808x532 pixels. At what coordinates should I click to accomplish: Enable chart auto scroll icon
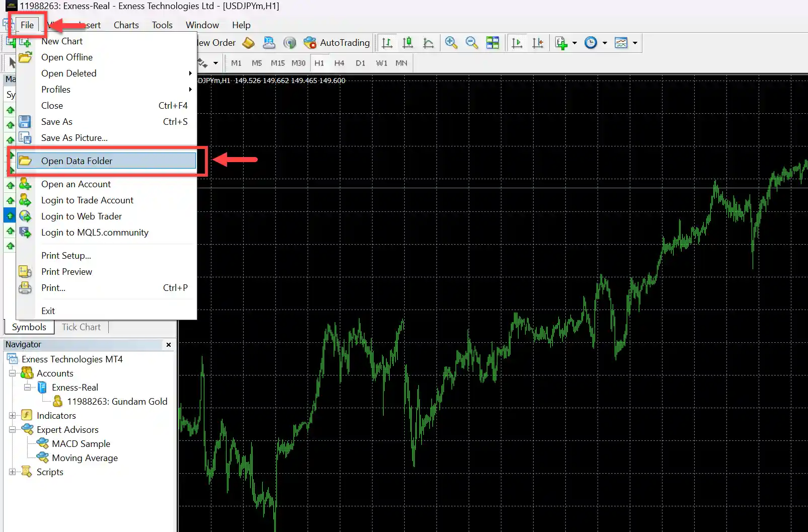tap(517, 43)
